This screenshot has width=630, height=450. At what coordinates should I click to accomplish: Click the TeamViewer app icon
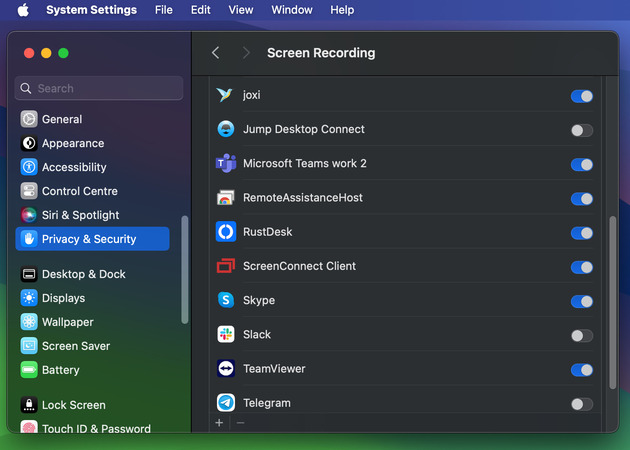coord(226,368)
